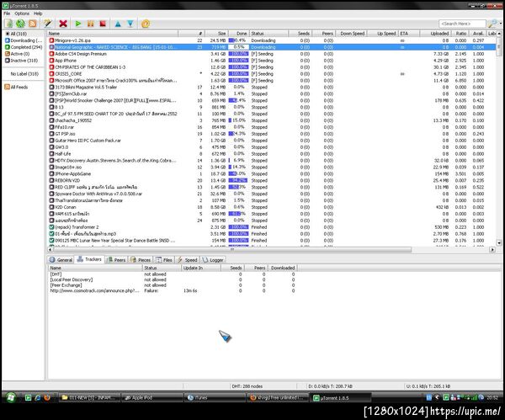Select the REBORN V2D torrent row
This screenshot has height=420, width=505.
click(x=272, y=180)
